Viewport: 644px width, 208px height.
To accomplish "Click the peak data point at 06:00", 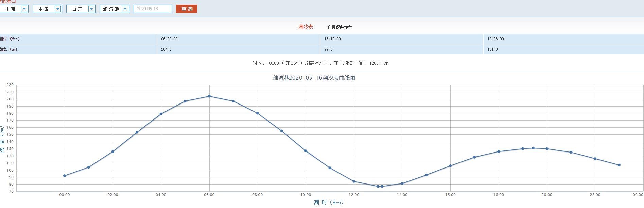I will (x=209, y=96).
